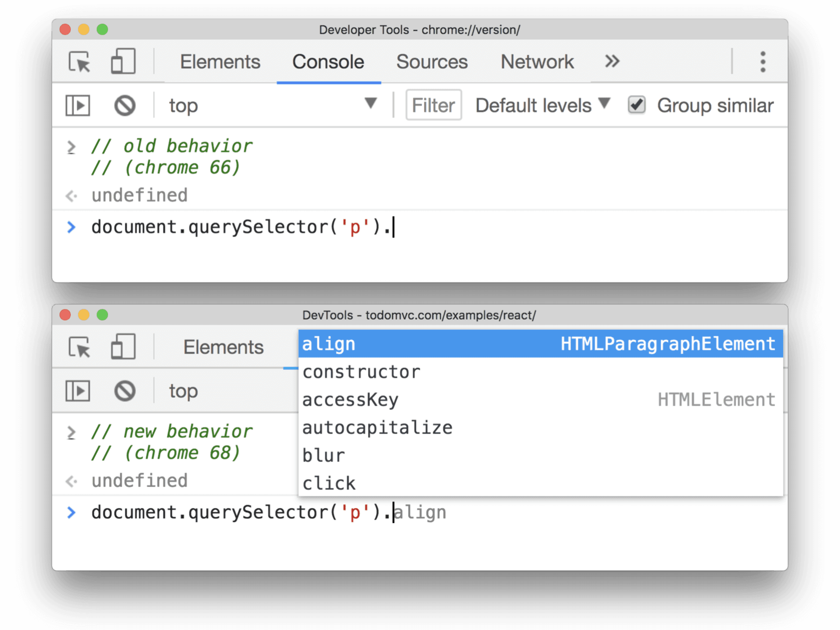The width and height of the screenshot is (840, 630).
Task: Toggle the device toolbar icon
Action: (122, 62)
